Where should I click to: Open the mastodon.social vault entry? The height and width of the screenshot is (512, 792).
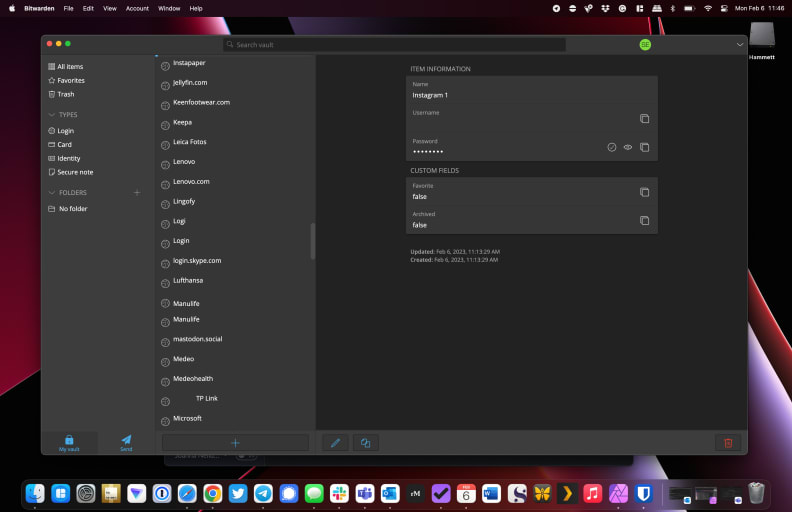(234, 340)
